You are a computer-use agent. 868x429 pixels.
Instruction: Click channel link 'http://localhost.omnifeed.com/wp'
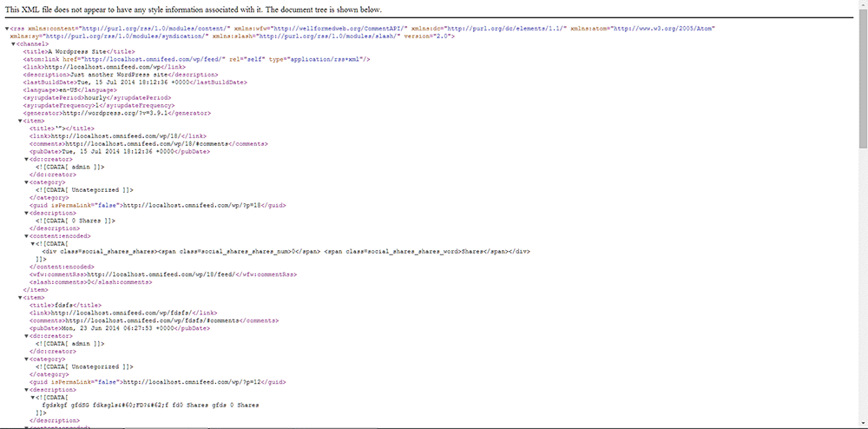point(105,67)
